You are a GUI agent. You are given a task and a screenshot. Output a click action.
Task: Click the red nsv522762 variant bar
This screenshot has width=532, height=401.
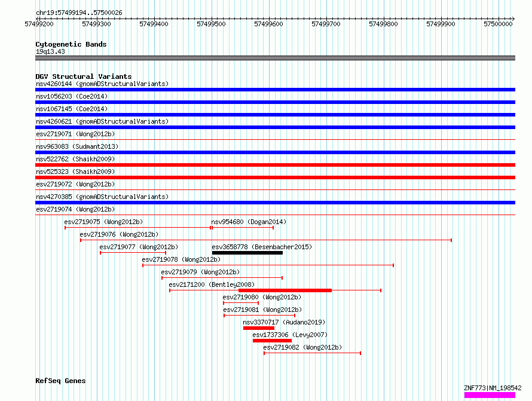pos(275,165)
